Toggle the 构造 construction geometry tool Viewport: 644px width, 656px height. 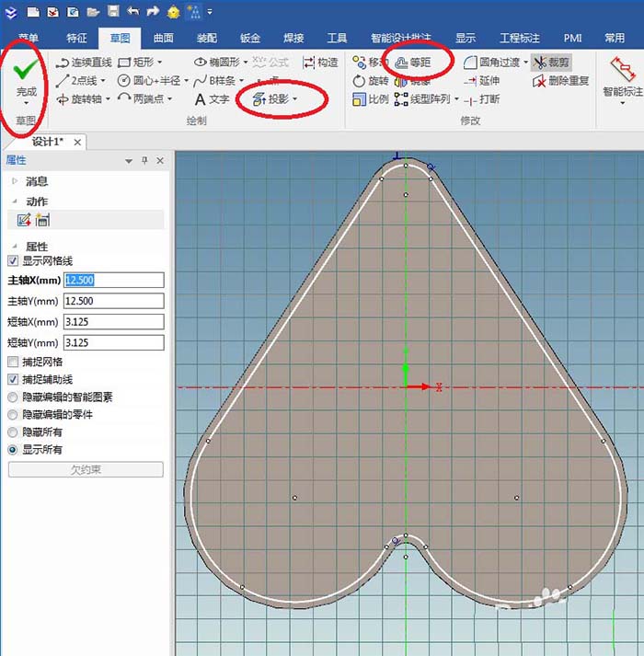coord(320,63)
